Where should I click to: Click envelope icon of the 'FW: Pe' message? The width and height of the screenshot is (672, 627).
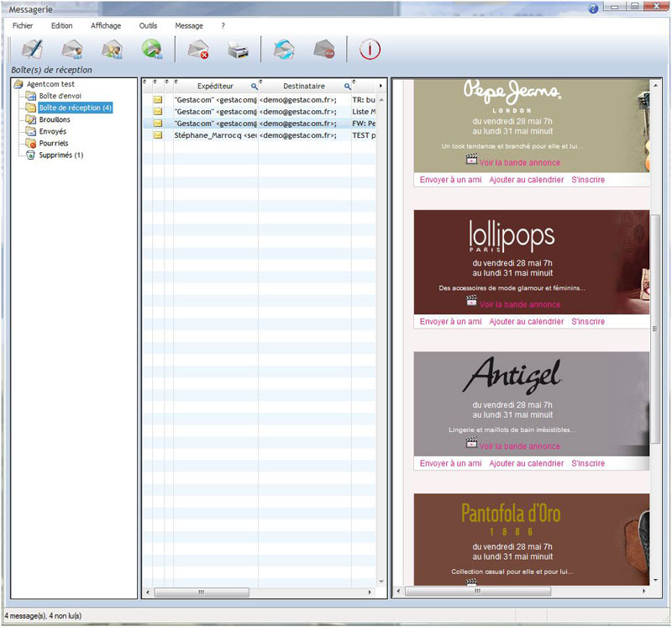(158, 124)
